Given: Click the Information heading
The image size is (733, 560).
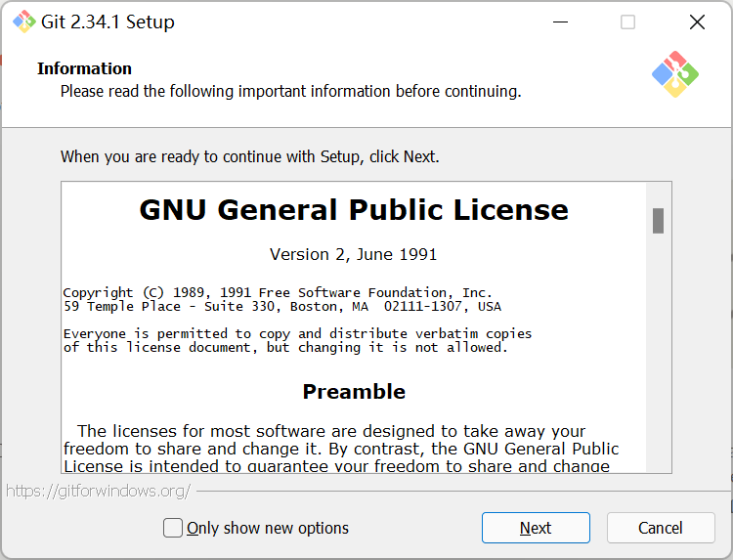Looking at the screenshot, I should (x=85, y=68).
